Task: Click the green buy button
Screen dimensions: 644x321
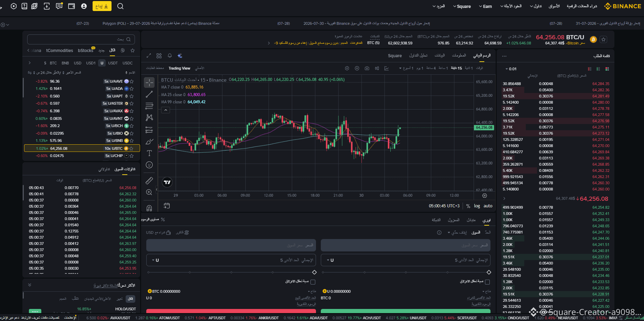Action: pyautogui.click(x=405, y=311)
